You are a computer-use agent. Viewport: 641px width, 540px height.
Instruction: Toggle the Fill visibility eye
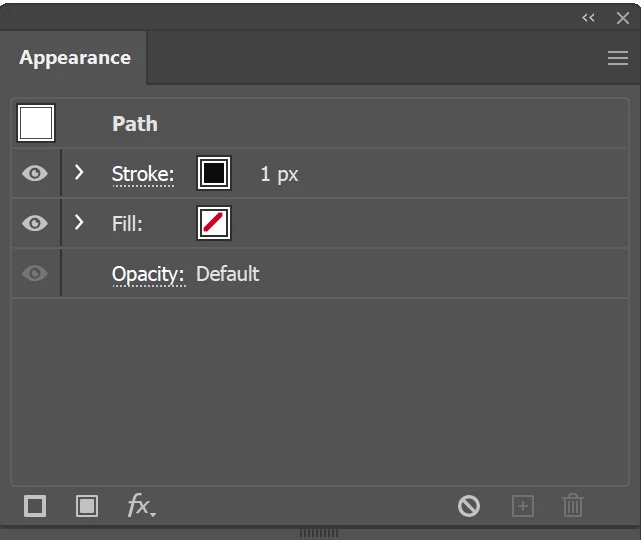point(35,223)
